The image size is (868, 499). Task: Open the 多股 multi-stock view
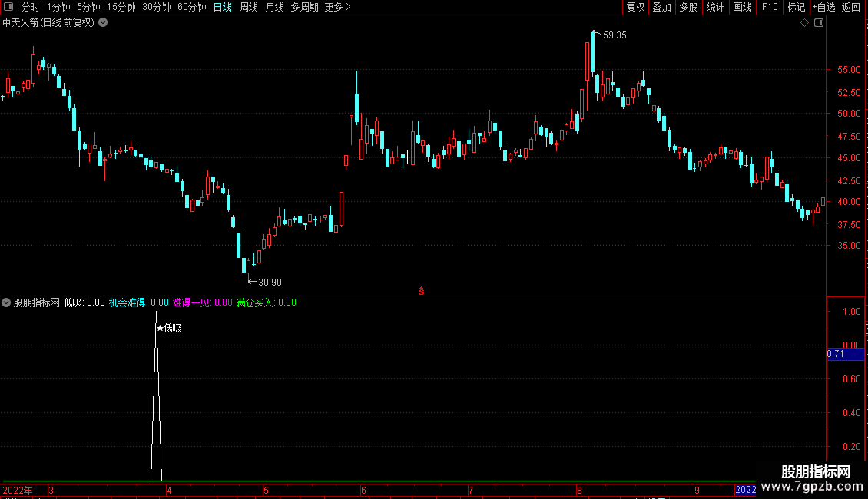point(688,7)
